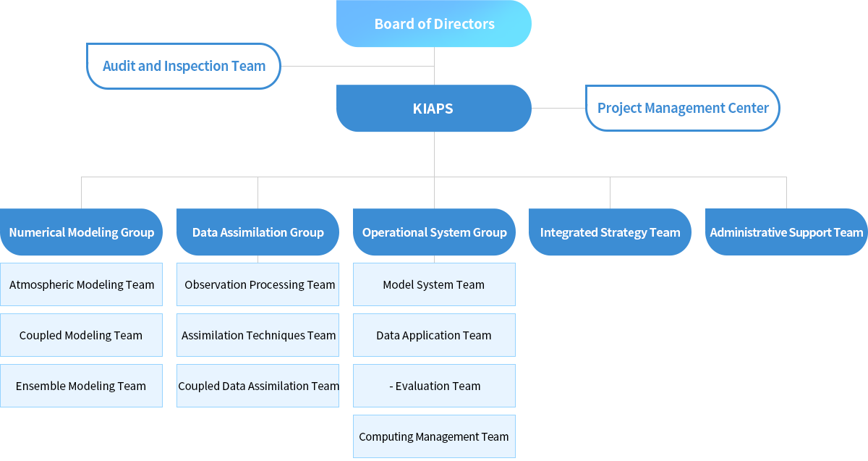Select the Coupled Data Assimilation Team item
Viewport: 868px width, 461px height.
tap(258, 386)
